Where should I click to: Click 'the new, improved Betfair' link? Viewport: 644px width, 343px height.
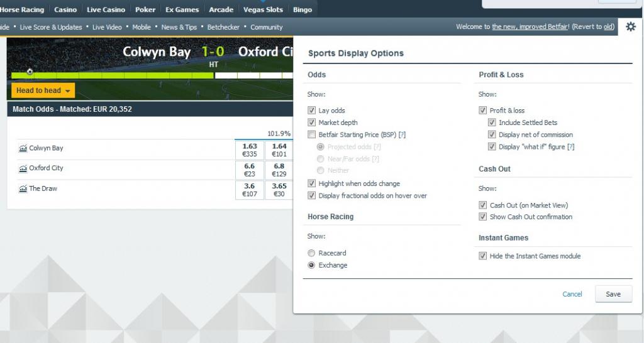click(x=530, y=26)
